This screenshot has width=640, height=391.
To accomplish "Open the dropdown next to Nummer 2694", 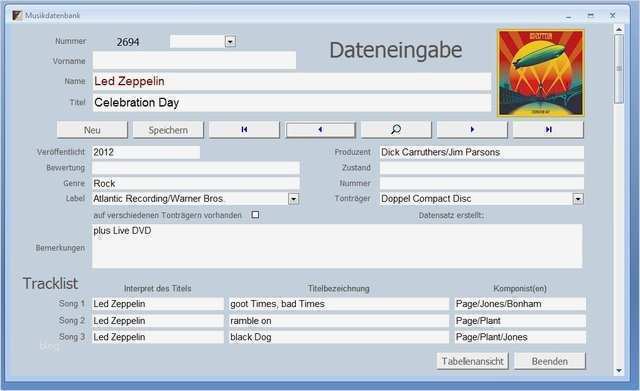I will pyautogui.click(x=230, y=41).
